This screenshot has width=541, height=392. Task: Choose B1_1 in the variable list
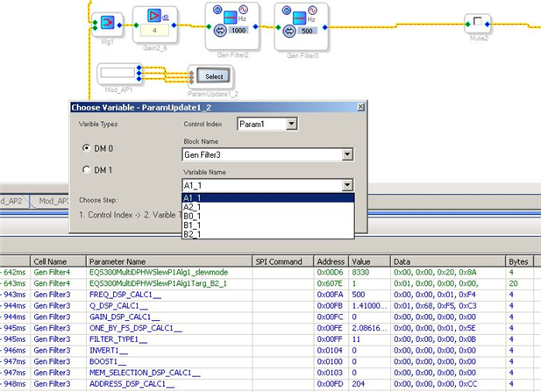[x=267, y=225]
